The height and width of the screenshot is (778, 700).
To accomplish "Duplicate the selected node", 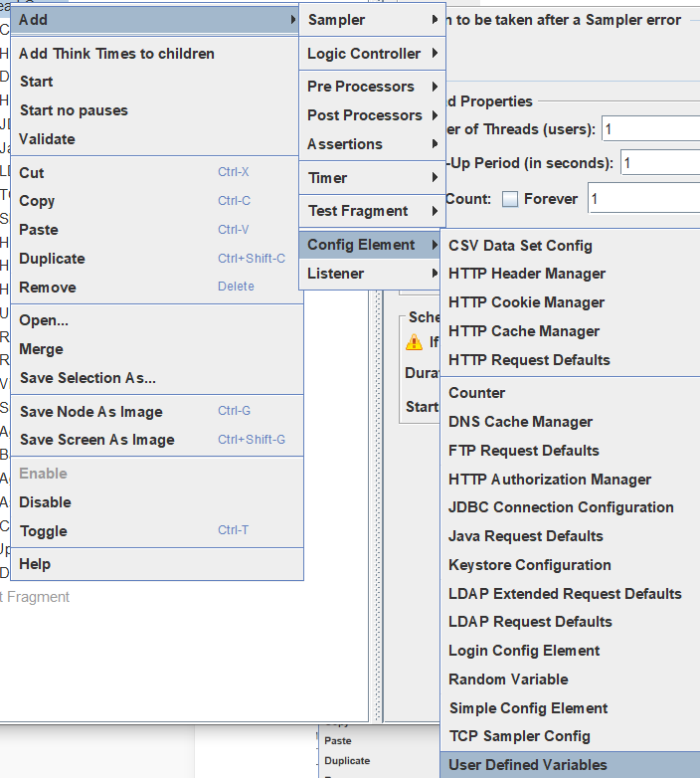I will pyautogui.click(x=157, y=259).
